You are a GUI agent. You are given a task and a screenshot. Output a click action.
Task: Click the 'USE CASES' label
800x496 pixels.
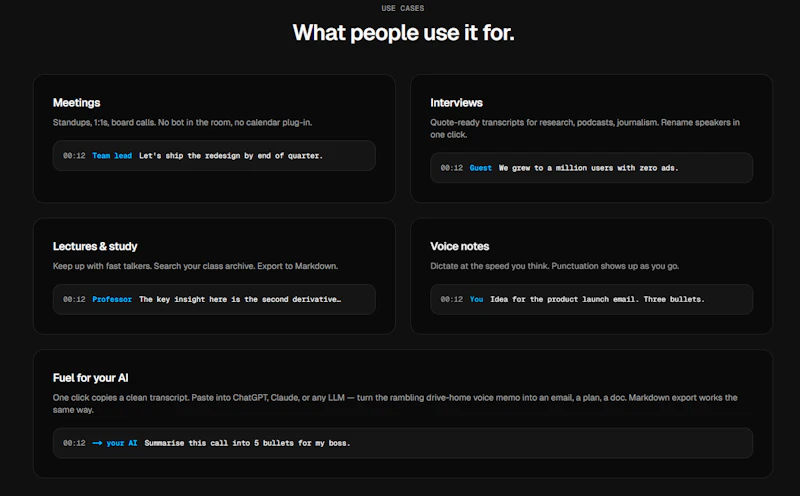coord(403,8)
